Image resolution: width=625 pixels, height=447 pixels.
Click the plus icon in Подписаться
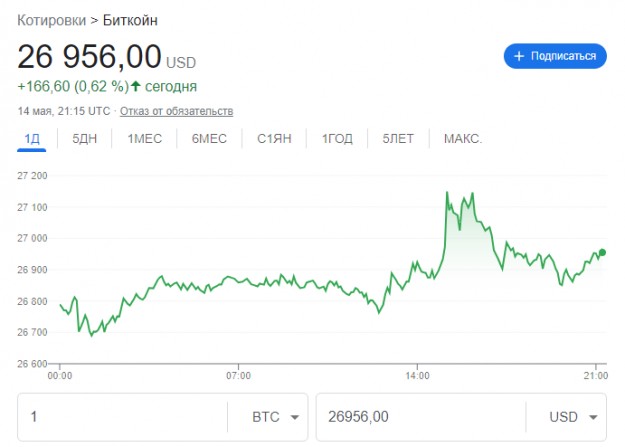coord(519,57)
